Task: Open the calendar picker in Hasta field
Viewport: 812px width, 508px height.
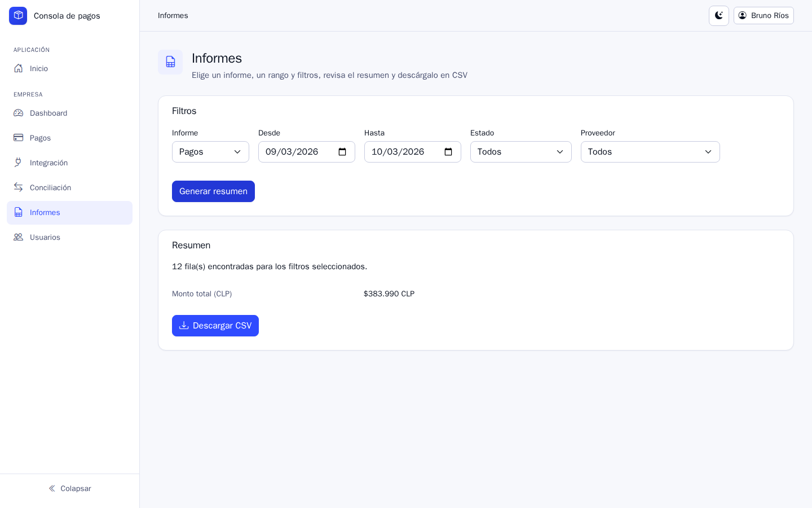Action: (448, 152)
